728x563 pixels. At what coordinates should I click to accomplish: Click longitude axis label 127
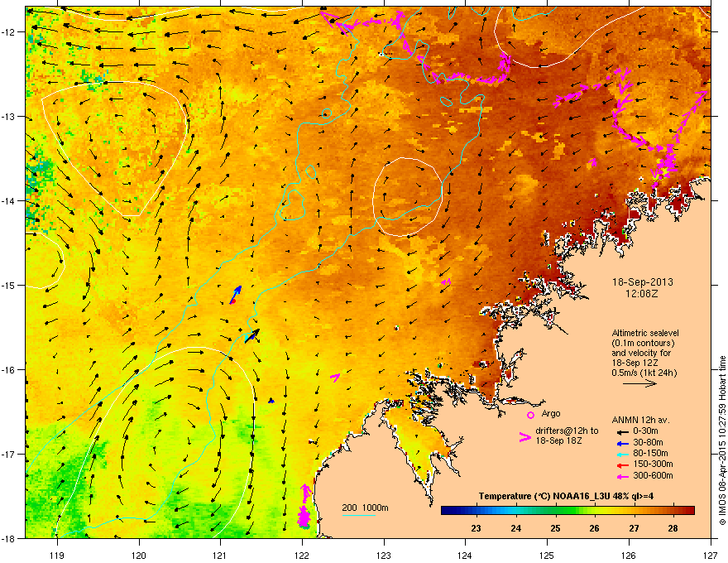tap(710, 555)
